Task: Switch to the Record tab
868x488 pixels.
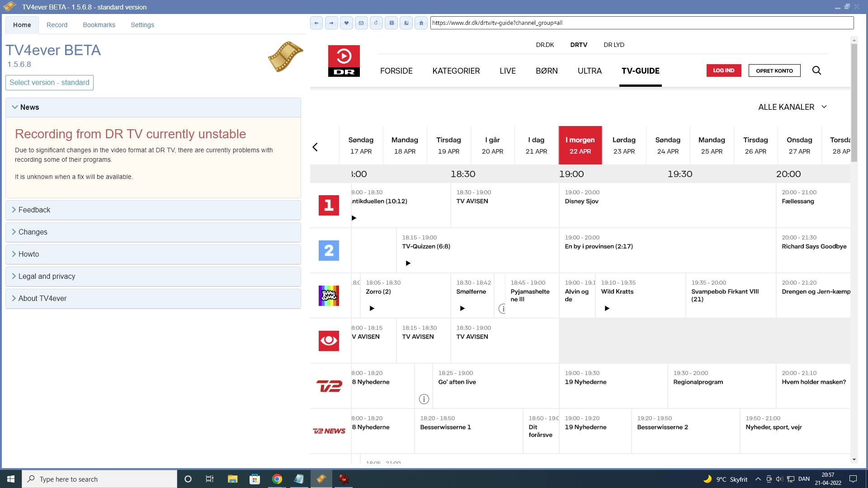Action: [x=57, y=25]
